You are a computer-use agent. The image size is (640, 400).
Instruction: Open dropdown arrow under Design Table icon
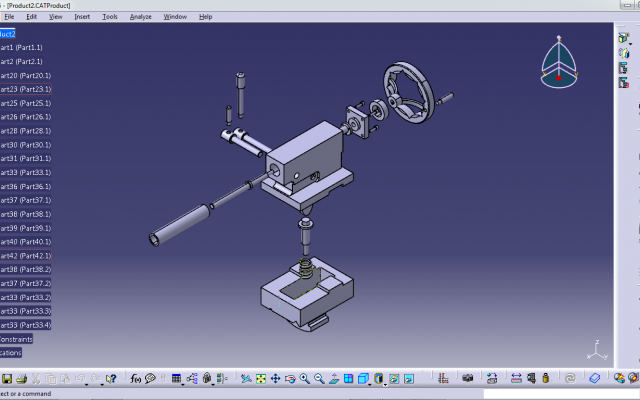point(183,384)
